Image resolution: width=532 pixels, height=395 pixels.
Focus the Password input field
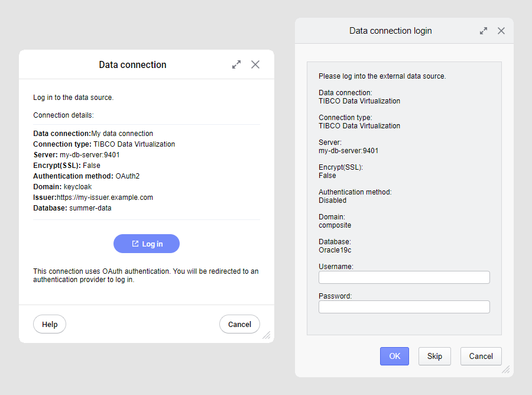coord(404,307)
